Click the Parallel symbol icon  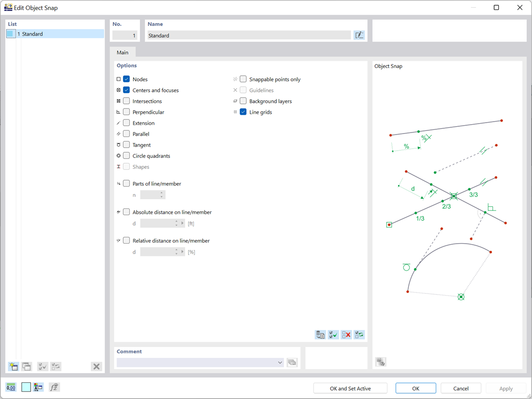[118, 134]
